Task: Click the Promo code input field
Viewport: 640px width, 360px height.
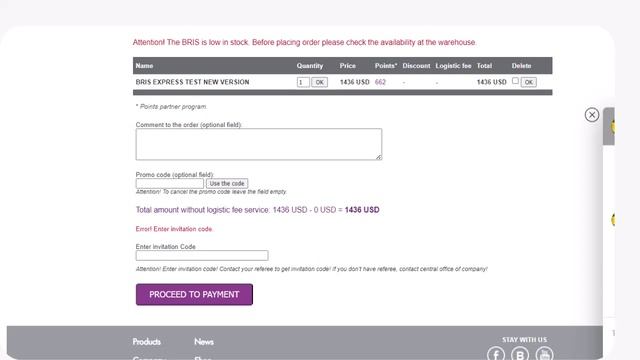Action: pyautogui.click(x=170, y=183)
